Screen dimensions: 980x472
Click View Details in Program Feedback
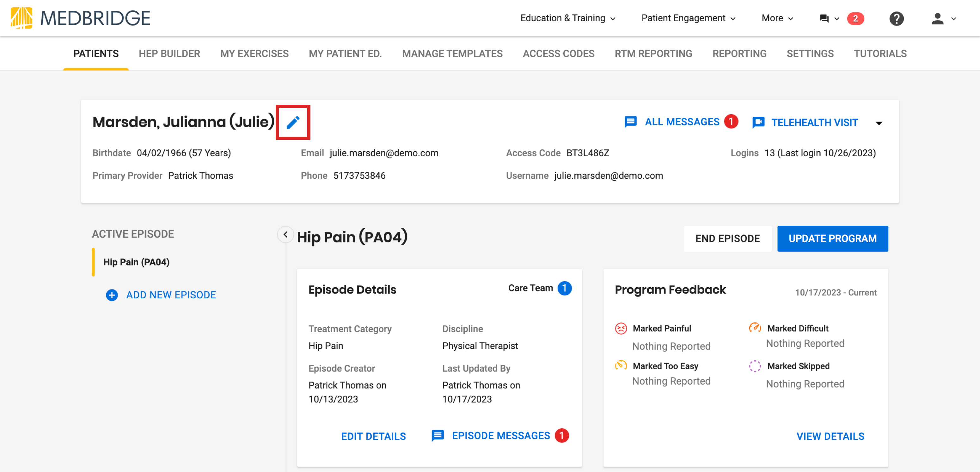[x=830, y=436]
